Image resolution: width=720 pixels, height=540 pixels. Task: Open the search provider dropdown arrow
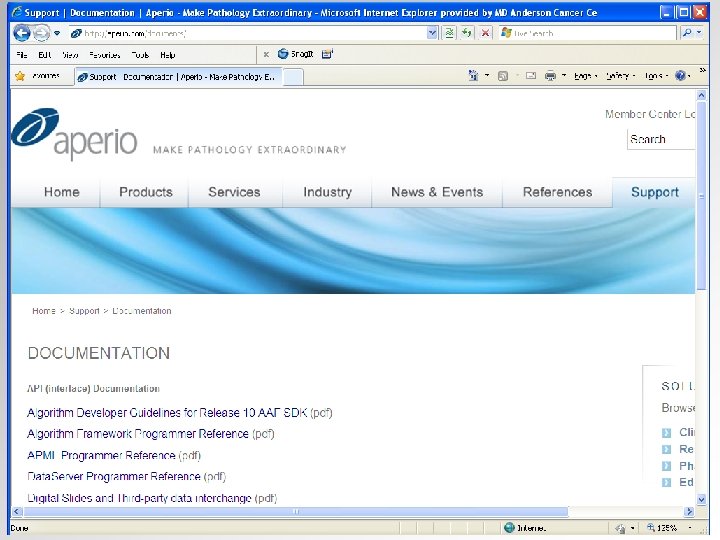click(x=699, y=33)
